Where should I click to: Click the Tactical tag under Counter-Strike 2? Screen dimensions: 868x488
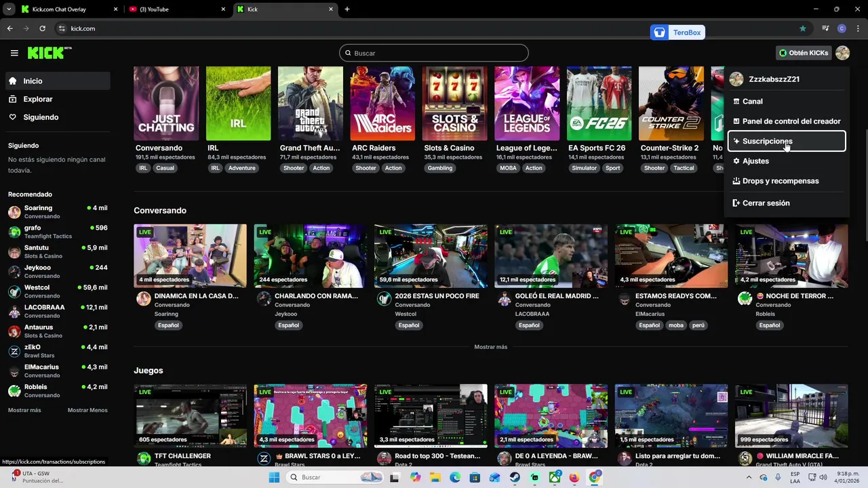(x=684, y=168)
